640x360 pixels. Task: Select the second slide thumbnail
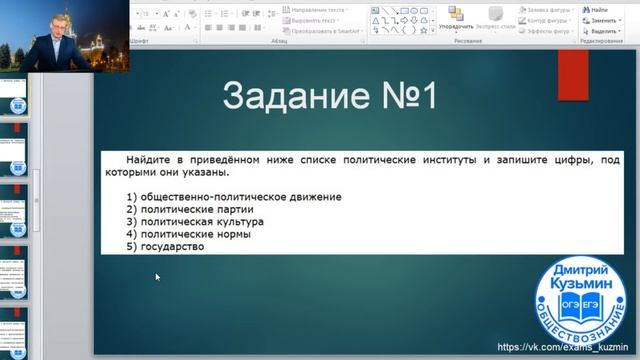[x=13, y=150]
